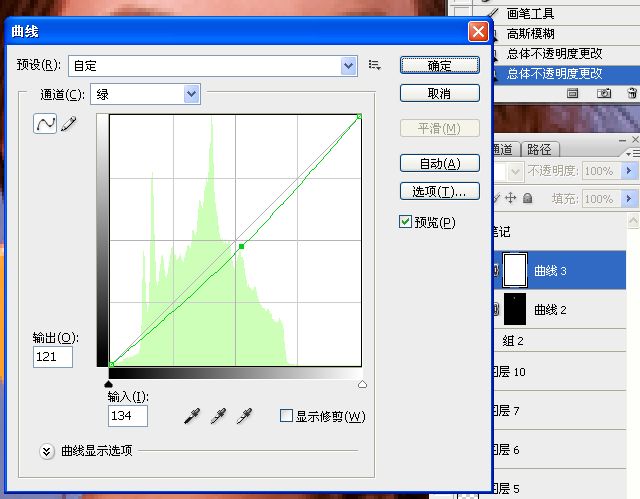
Task: Pick the white point eyedropper
Action: [x=244, y=416]
